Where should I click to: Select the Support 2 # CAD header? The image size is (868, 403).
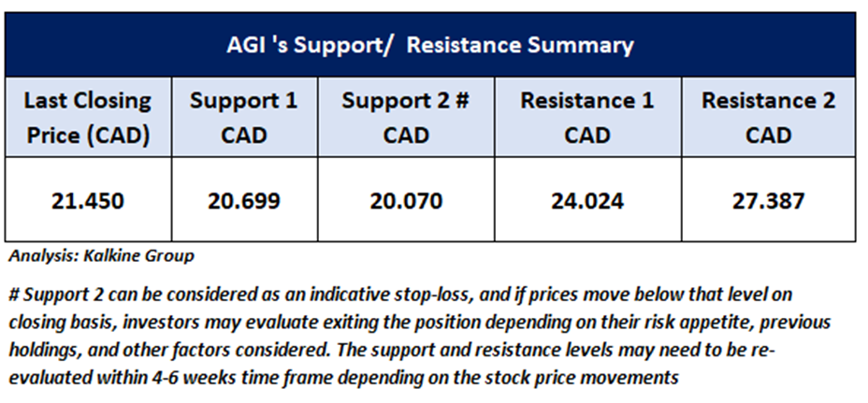coord(404,118)
